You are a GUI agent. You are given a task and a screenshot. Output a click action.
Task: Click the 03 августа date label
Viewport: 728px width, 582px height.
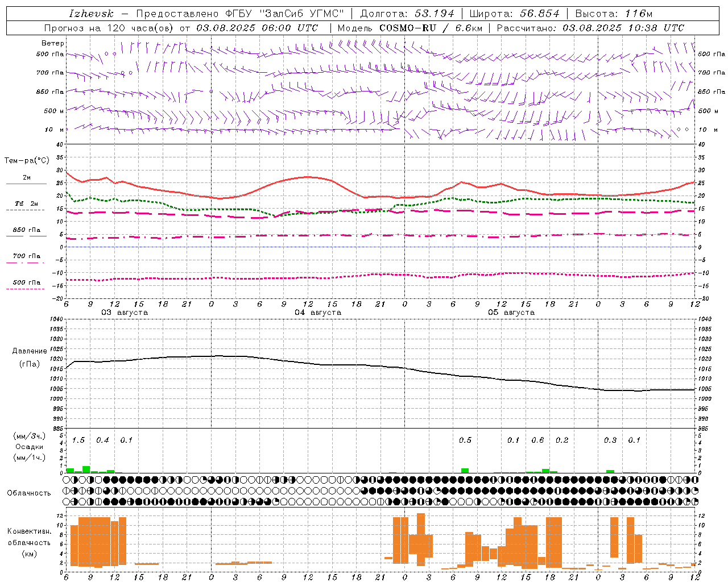pyautogui.click(x=125, y=313)
